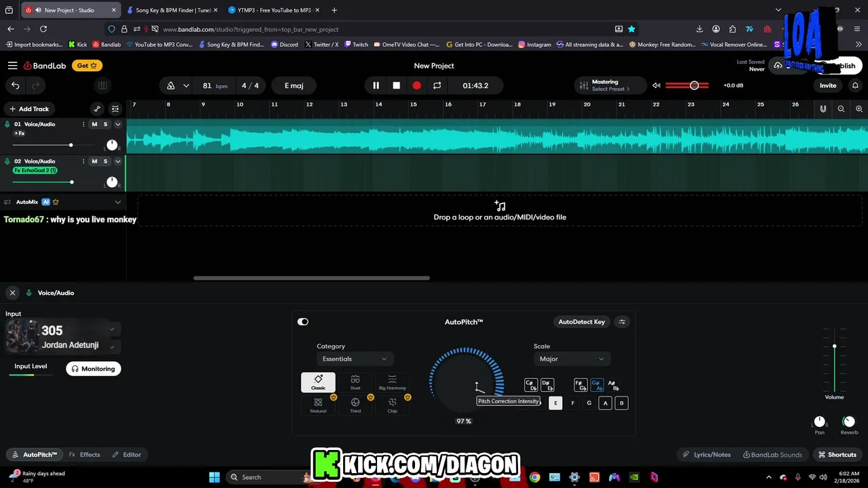Switch to the AutoPitch bottom tab
Image resolution: width=868 pixels, height=488 pixels.
(x=35, y=455)
